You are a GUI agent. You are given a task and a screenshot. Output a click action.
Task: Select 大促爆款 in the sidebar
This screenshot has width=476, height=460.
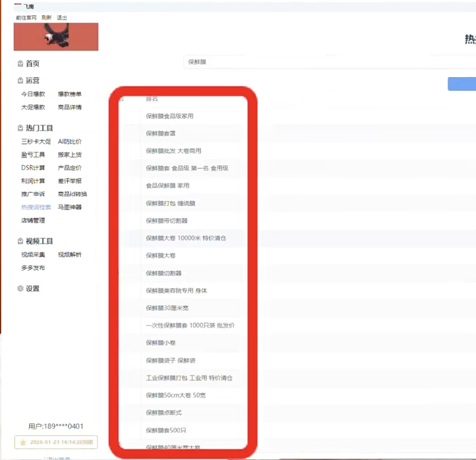(33, 107)
